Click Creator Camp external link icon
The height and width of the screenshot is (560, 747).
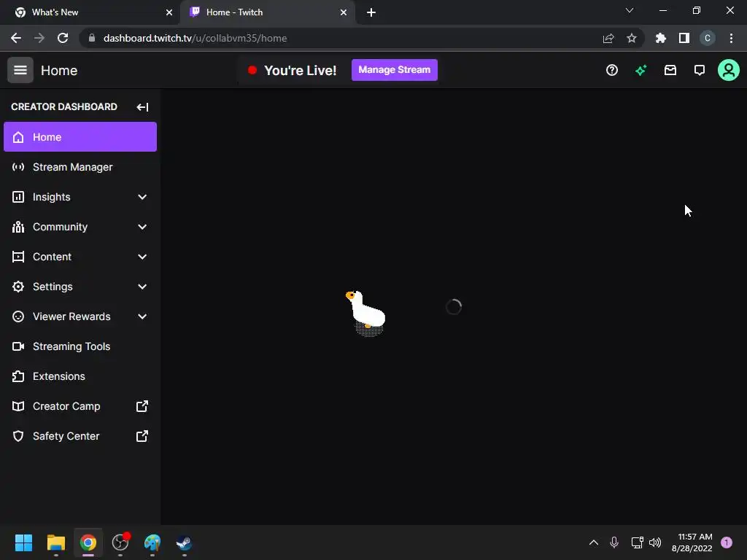point(142,406)
